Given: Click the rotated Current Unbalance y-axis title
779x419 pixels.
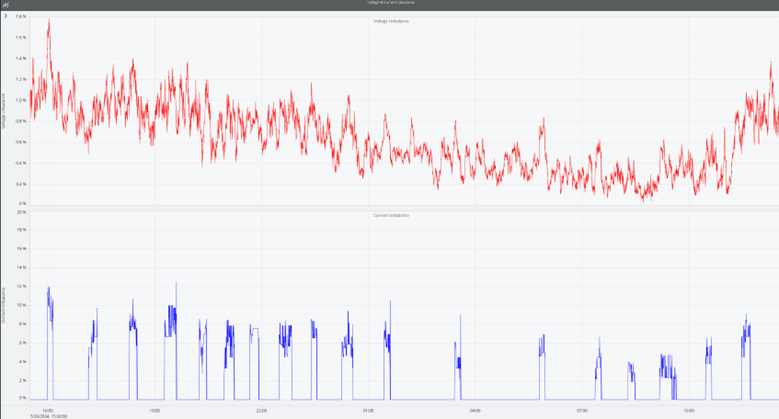Looking at the screenshot, I should pos(3,305).
